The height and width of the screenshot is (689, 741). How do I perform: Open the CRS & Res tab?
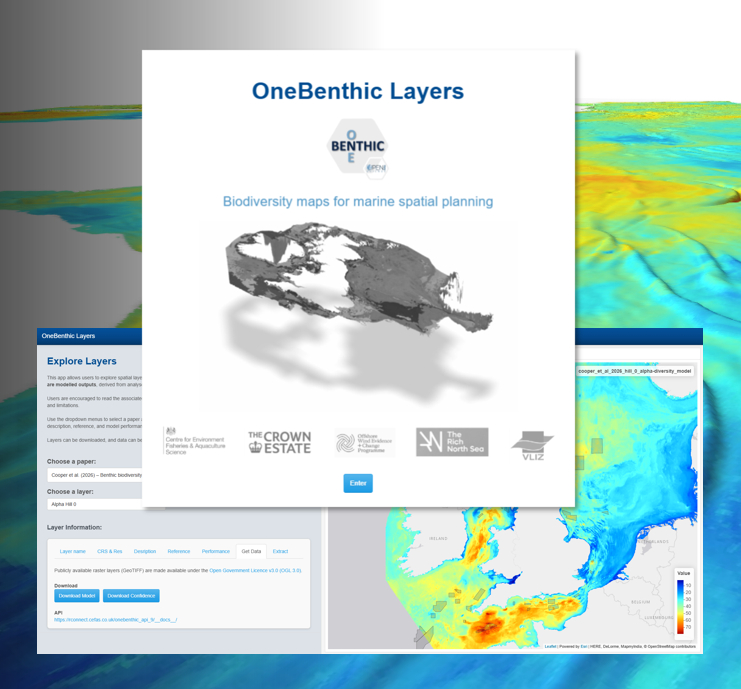click(110, 551)
